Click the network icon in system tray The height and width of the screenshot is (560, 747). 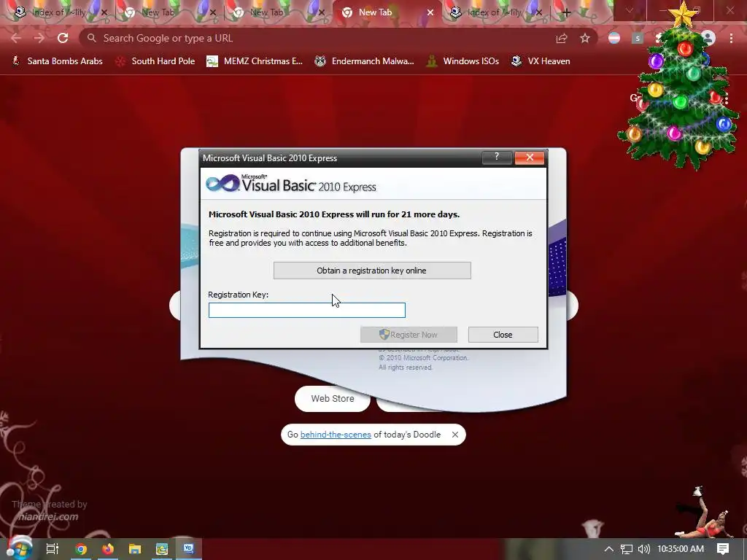[627, 549]
